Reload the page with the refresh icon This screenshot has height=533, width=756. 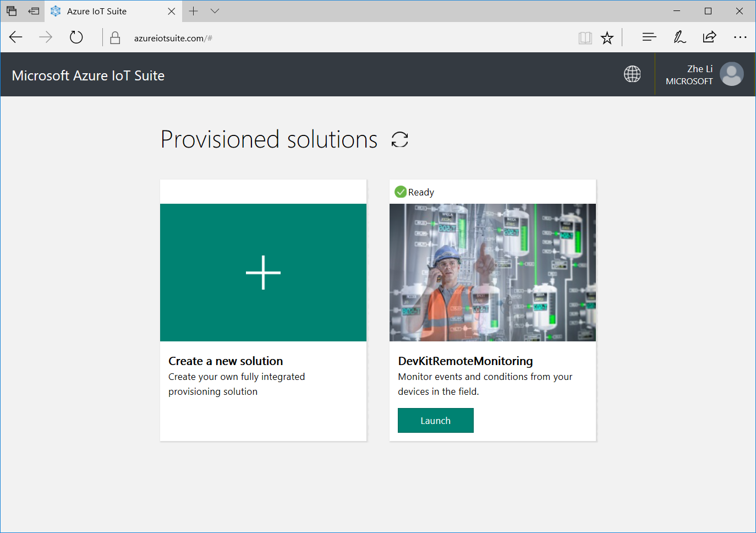(x=76, y=37)
